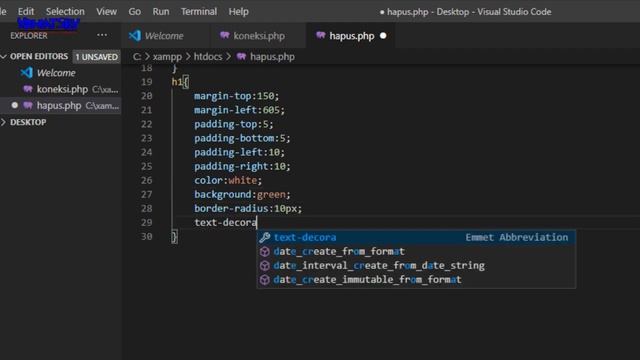
Task: Open the View menu
Action: [106, 11]
